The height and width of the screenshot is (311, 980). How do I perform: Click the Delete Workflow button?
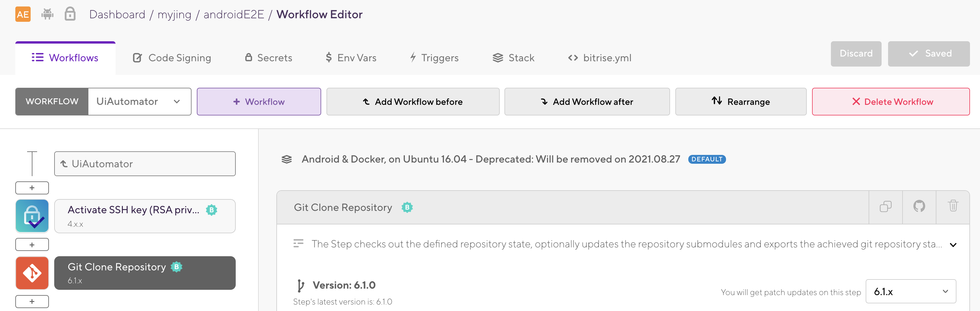(891, 102)
